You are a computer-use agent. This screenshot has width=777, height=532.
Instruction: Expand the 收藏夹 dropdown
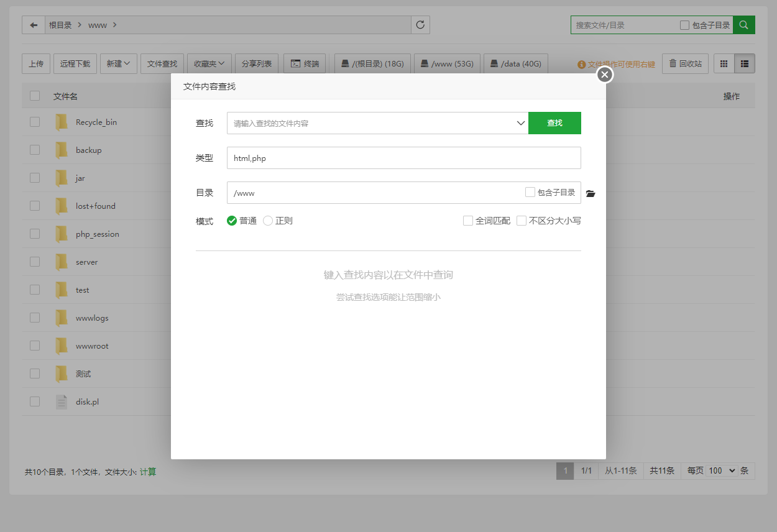coord(209,63)
